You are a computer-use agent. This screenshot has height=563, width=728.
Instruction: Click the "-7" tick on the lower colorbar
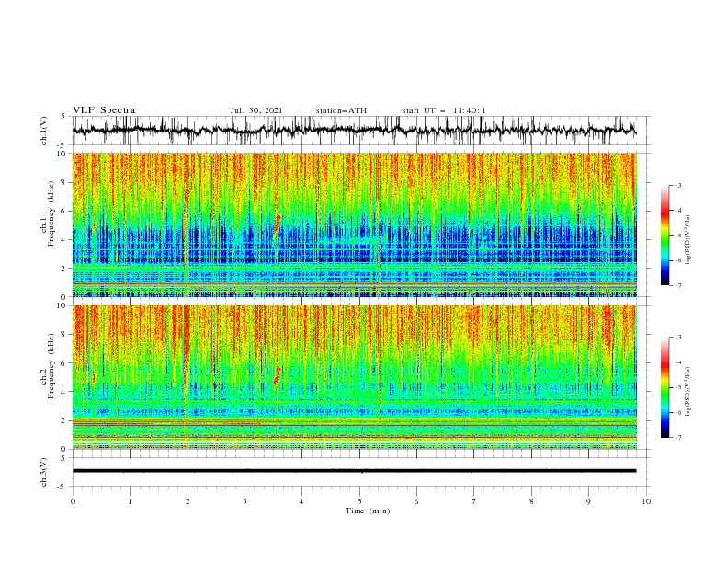[x=677, y=438]
